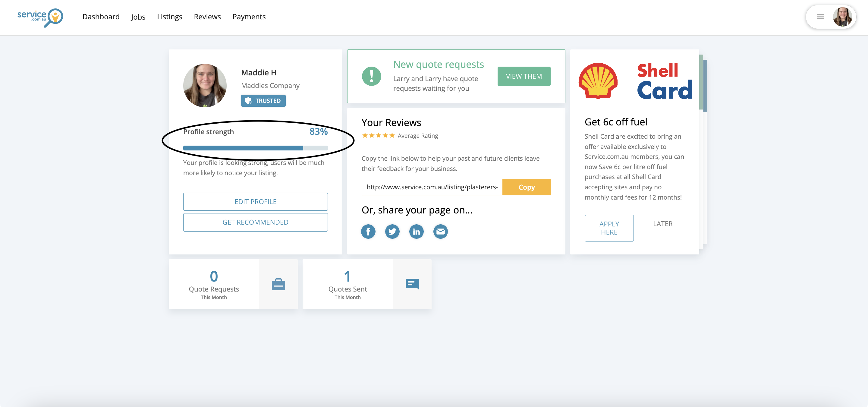
Task: Click the green exclamation alert icon
Action: pyautogui.click(x=371, y=77)
